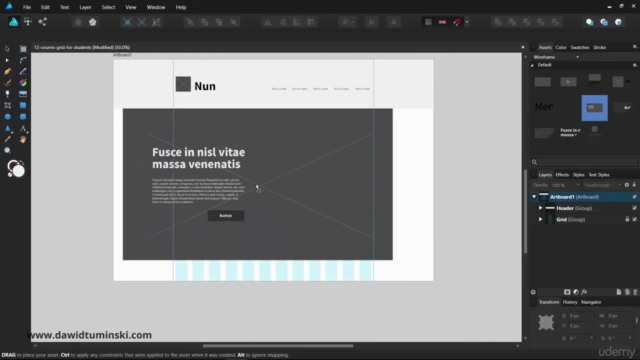Switch to Export persona icon

click(x=42, y=22)
